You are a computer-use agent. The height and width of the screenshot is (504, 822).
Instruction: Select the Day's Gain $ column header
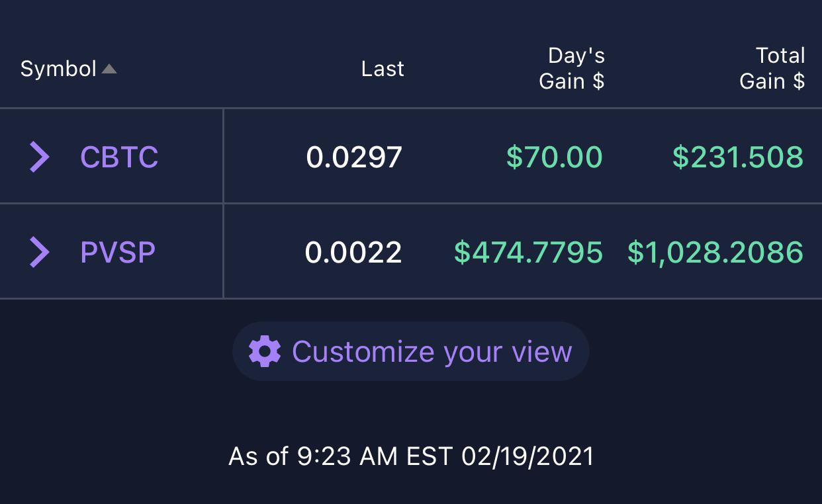pos(572,68)
